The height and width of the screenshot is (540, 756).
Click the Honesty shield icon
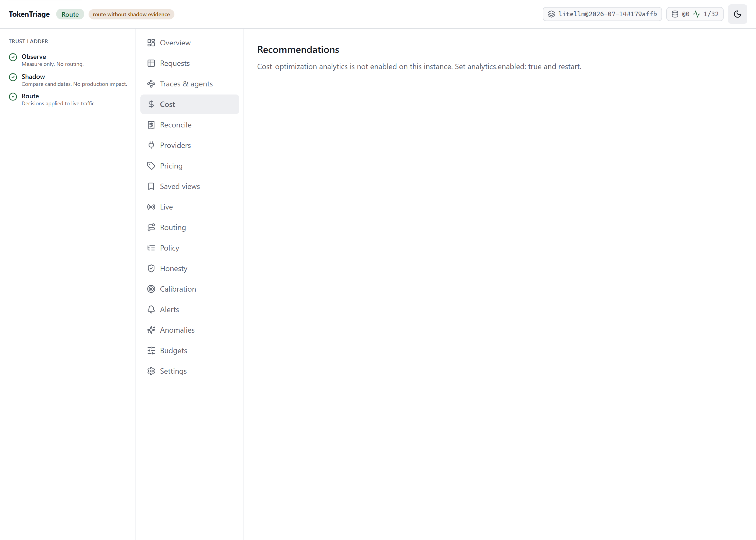tap(151, 268)
